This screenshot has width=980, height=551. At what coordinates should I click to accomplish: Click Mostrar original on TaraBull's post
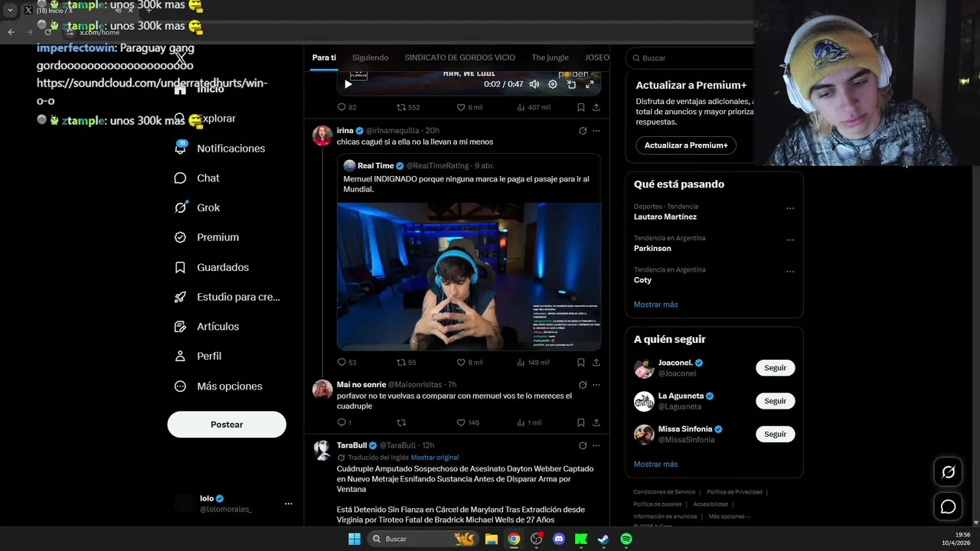tap(435, 457)
